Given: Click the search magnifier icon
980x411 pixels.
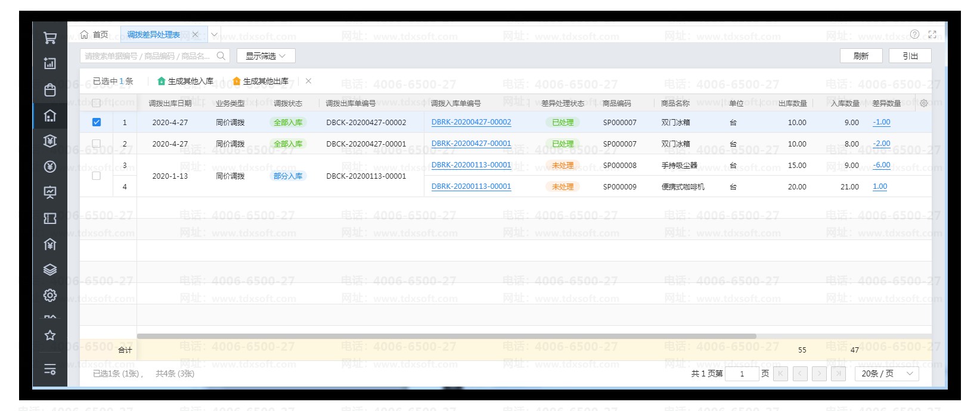Looking at the screenshot, I should [221, 56].
